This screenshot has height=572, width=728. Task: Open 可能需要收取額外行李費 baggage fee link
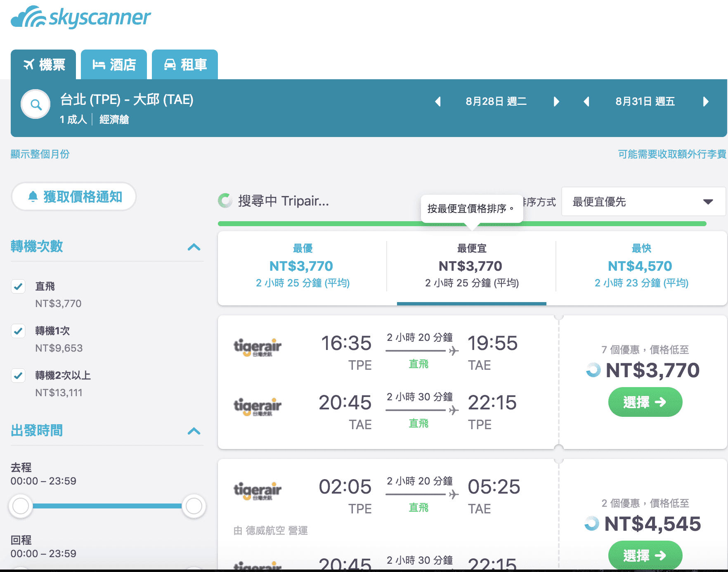672,154
